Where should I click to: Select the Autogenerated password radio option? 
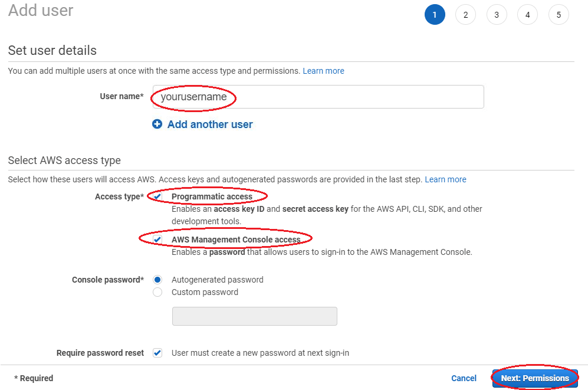tap(157, 280)
